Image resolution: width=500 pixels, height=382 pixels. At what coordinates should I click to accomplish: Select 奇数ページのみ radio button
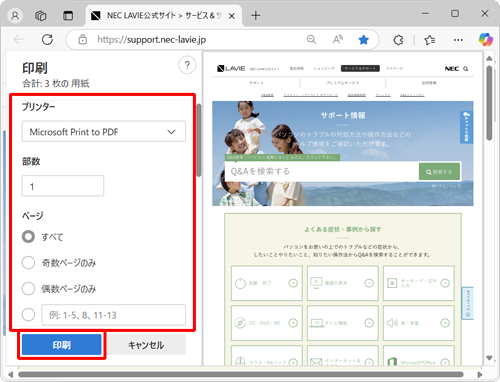tap(28, 263)
